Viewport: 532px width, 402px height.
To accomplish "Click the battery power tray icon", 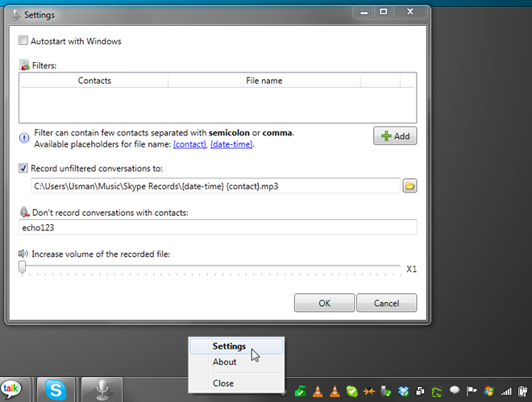I will coord(522,392).
